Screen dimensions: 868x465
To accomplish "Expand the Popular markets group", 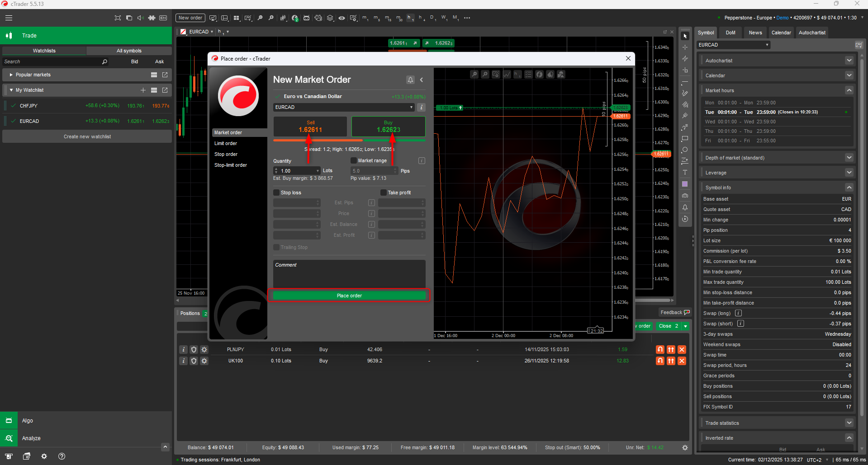I will coord(11,75).
